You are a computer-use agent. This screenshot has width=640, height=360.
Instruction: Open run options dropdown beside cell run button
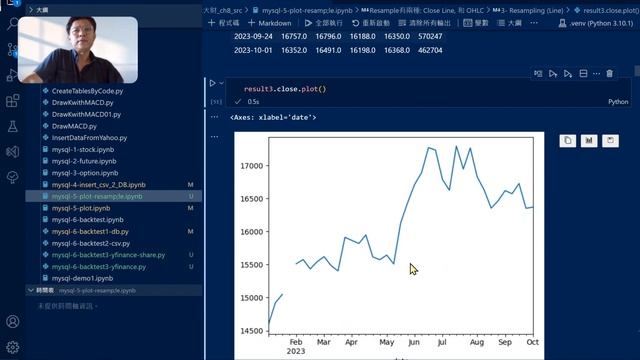tap(221, 83)
